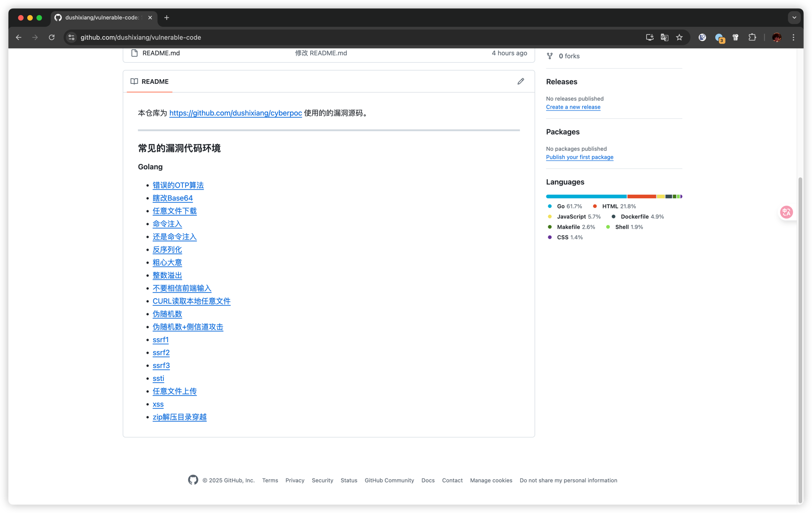Open the Google Translate icon in address bar
The image size is (812, 513).
click(664, 37)
